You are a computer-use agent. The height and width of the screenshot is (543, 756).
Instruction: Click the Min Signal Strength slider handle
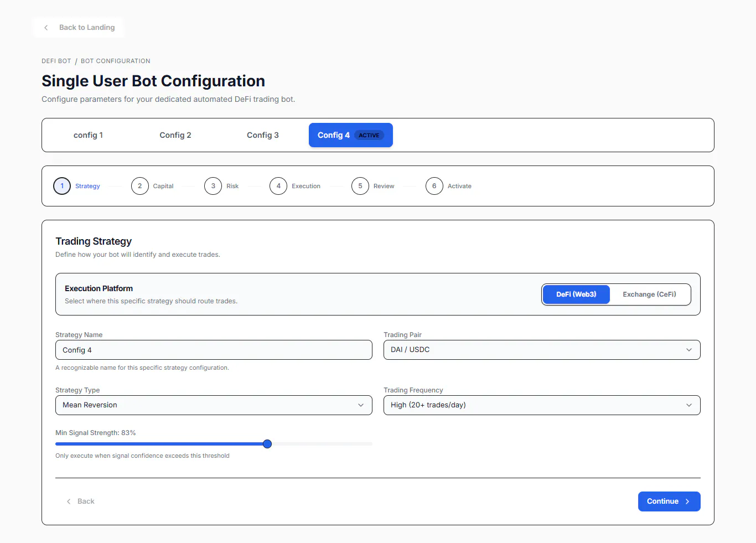(x=267, y=444)
